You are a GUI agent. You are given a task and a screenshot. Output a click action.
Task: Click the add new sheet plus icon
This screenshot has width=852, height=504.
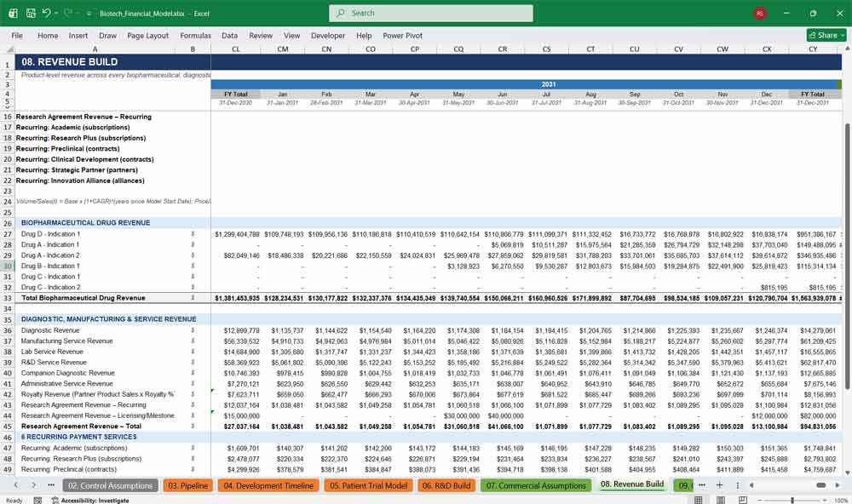[x=719, y=485]
